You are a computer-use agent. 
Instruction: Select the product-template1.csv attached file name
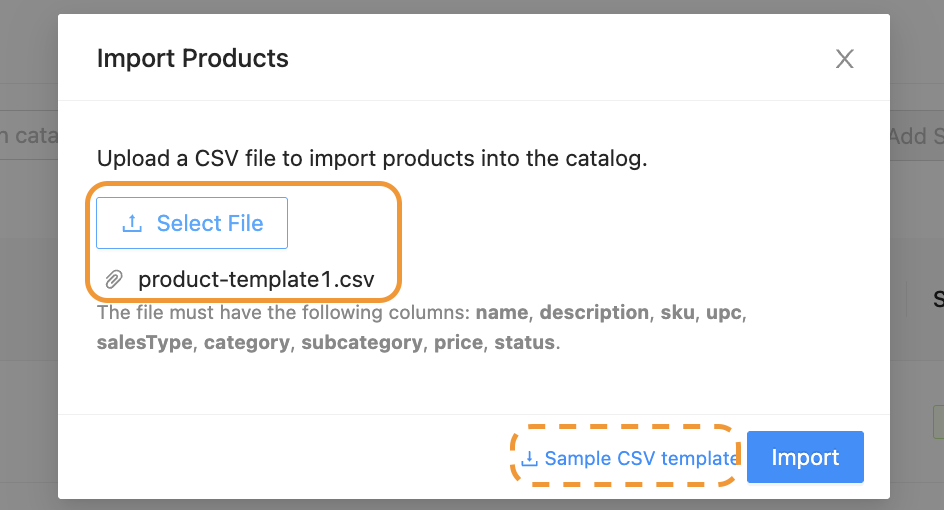(256, 280)
